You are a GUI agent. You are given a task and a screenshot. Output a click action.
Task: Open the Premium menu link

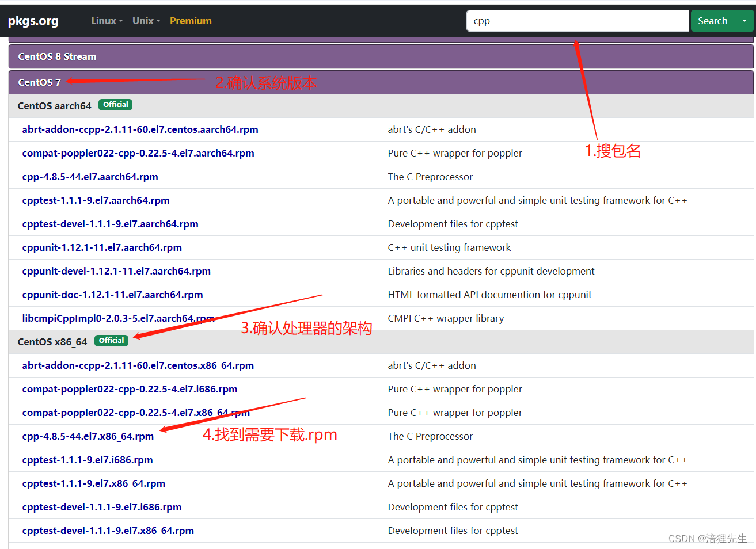point(191,21)
